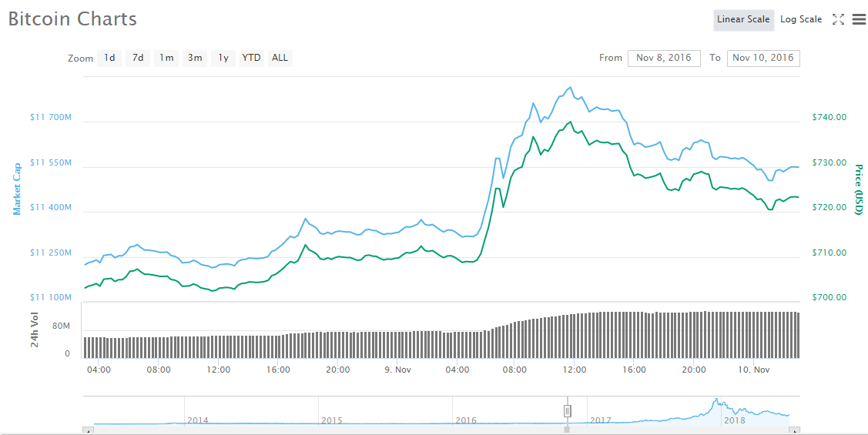Click the Market Cap axis title
Viewport: 868px width, 435px height.
coord(17,189)
